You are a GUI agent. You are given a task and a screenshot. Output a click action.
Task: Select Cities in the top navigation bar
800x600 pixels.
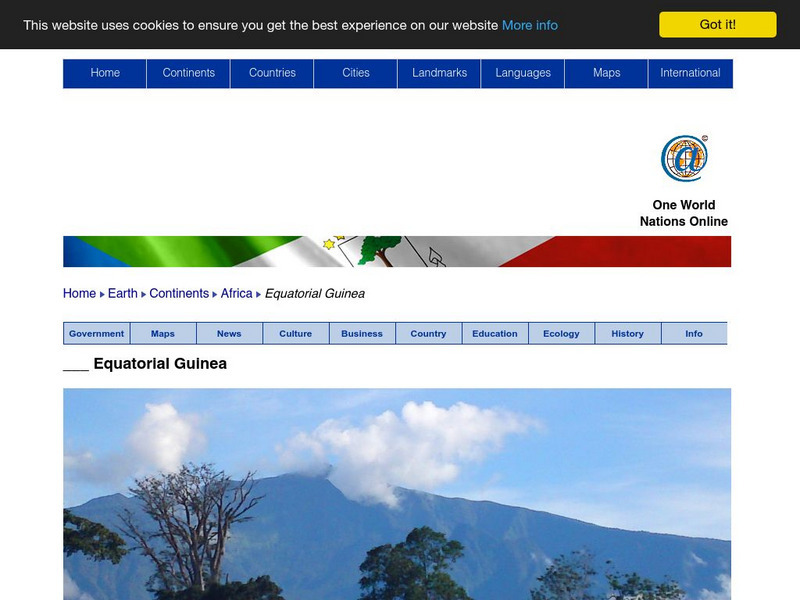356,72
